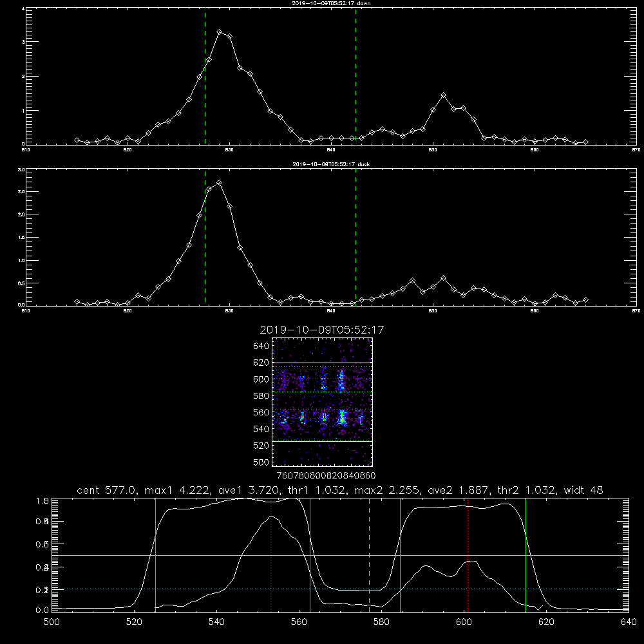Click the left green dashed line in dusk plot
The width and height of the screenshot is (644, 644).
pyautogui.click(x=205, y=237)
